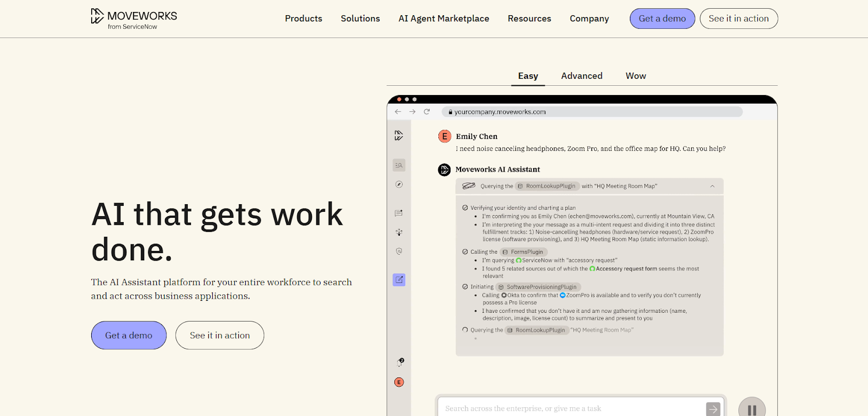
Task: Click the lower RoomLookupPlugin chip in the step list
Action: point(537,330)
